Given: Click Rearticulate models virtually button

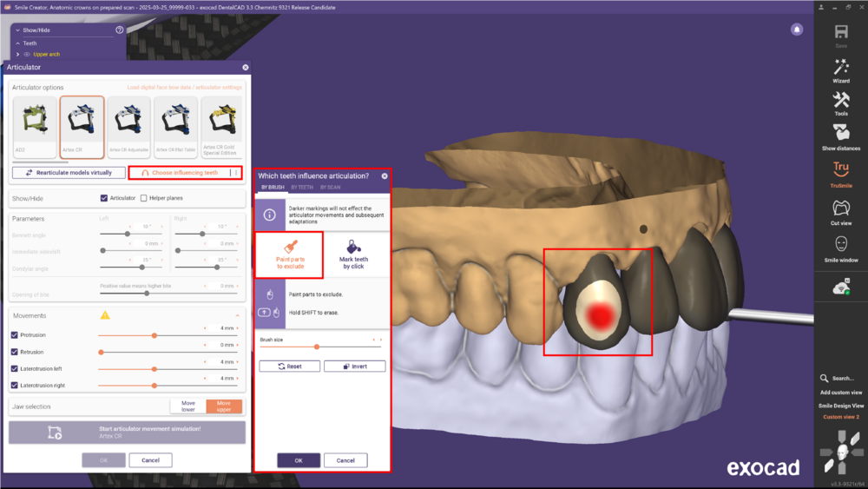Looking at the screenshot, I should pyautogui.click(x=69, y=173).
